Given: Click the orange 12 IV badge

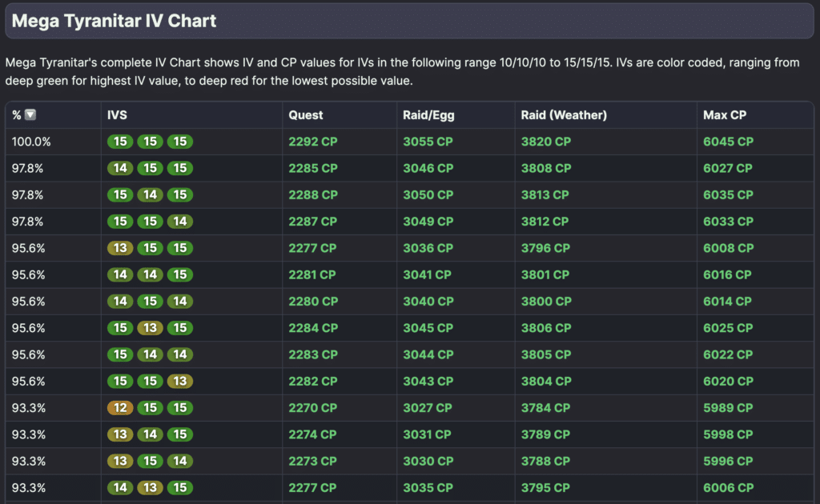Looking at the screenshot, I should (x=121, y=408).
